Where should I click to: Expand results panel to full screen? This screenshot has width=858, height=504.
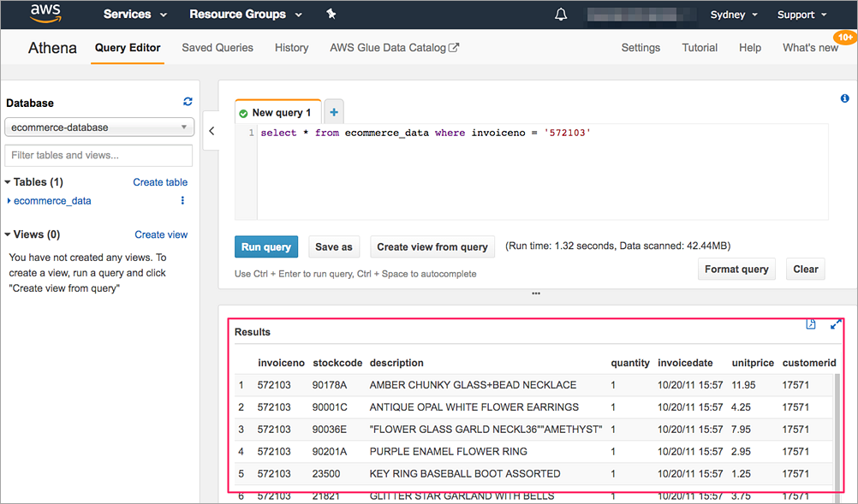(x=836, y=324)
